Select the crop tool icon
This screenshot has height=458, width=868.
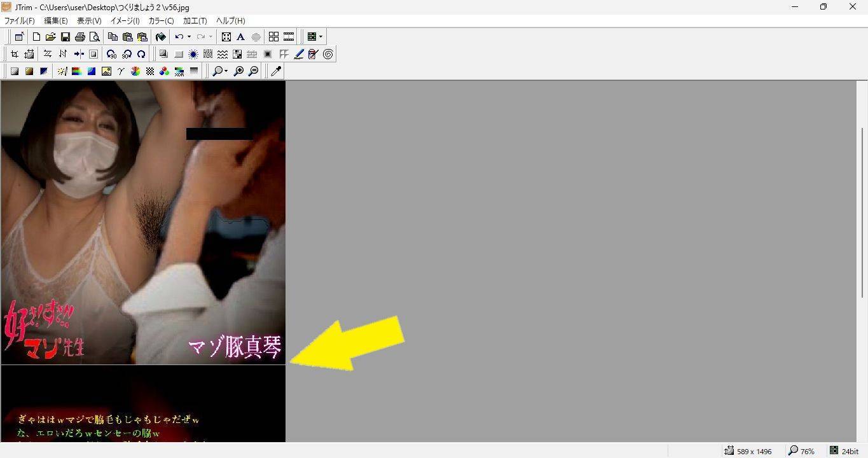click(14, 54)
